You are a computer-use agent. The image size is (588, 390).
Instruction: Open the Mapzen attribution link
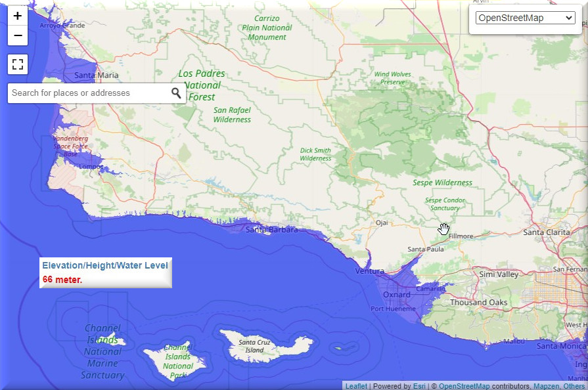pos(546,386)
